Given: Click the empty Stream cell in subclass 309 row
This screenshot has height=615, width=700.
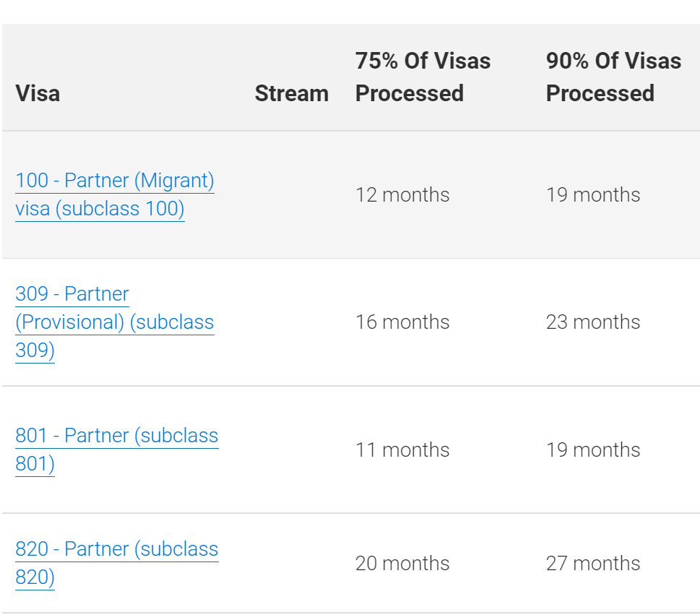Looking at the screenshot, I should click(x=291, y=322).
